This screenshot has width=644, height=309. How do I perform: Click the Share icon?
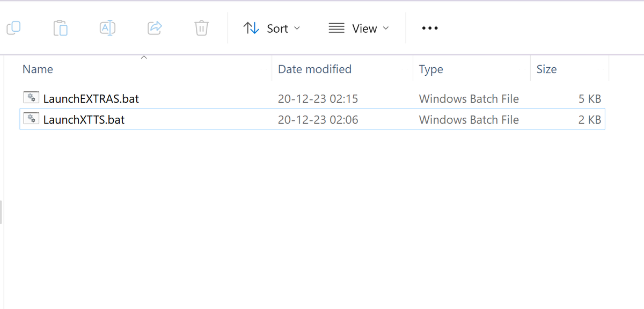pos(155,28)
